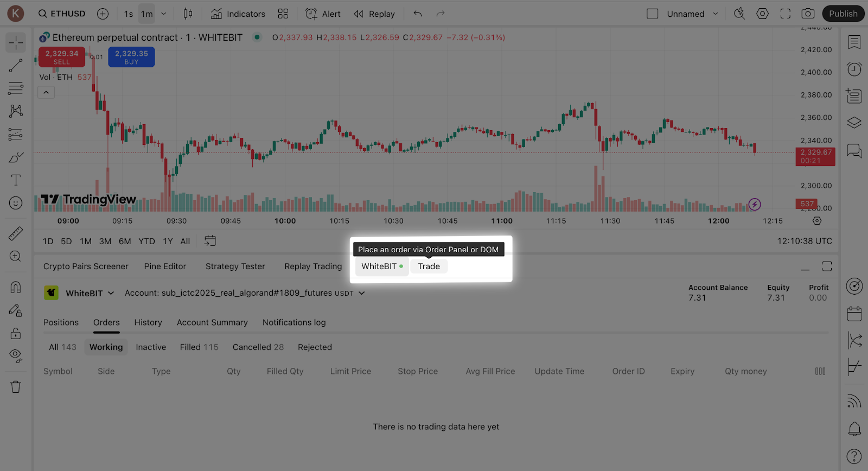Create an Alert

click(x=323, y=14)
